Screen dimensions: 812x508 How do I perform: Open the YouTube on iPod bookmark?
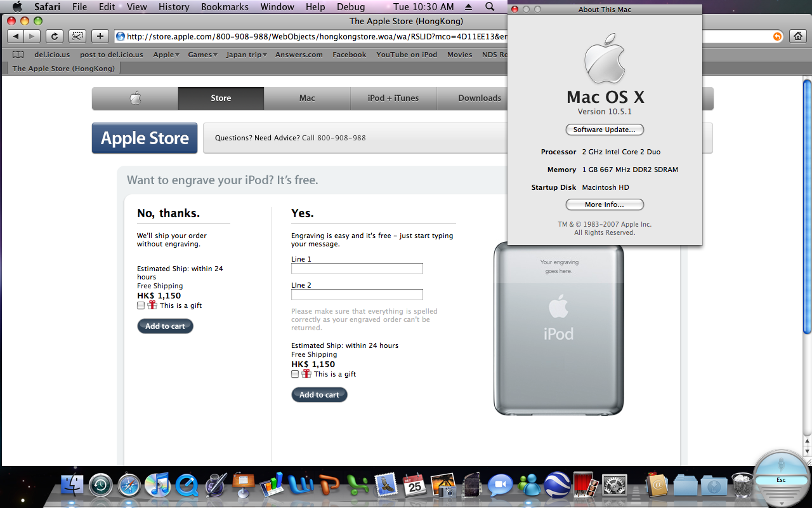pos(407,55)
